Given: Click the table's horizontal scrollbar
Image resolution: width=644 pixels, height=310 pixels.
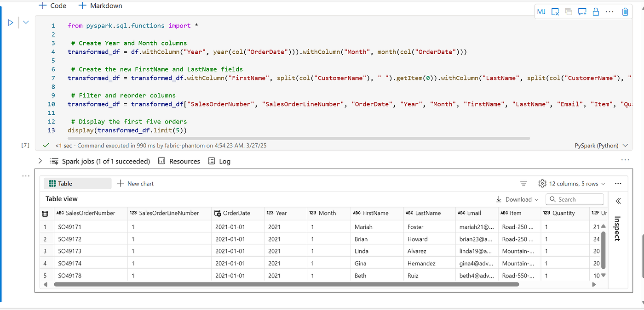Looking at the screenshot, I should [287, 284].
